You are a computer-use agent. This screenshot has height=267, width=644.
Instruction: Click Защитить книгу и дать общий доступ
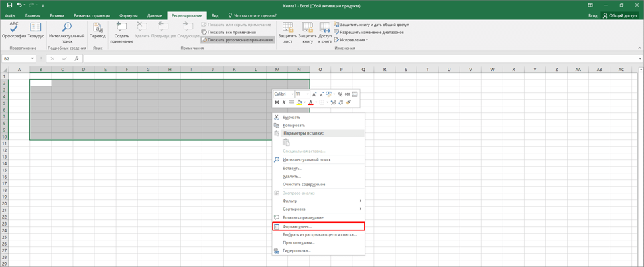(371, 25)
